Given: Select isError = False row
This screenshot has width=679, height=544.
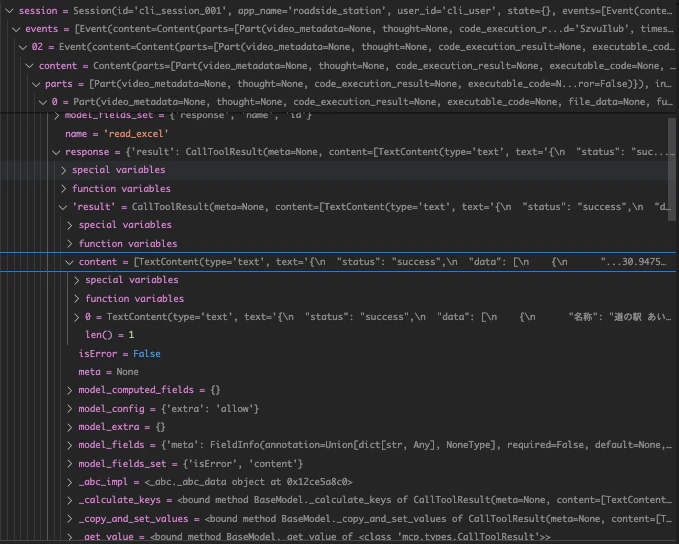Looking at the screenshot, I should 338,354.
